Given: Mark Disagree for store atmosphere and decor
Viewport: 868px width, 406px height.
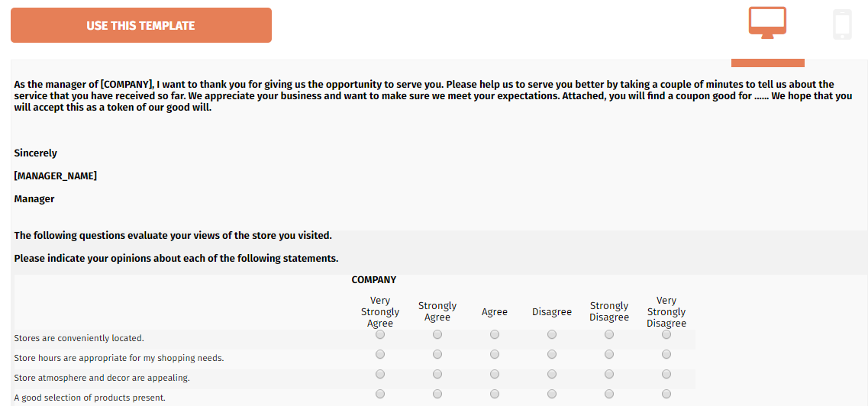Looking at the screenshot, I should (x=552, y=375).
